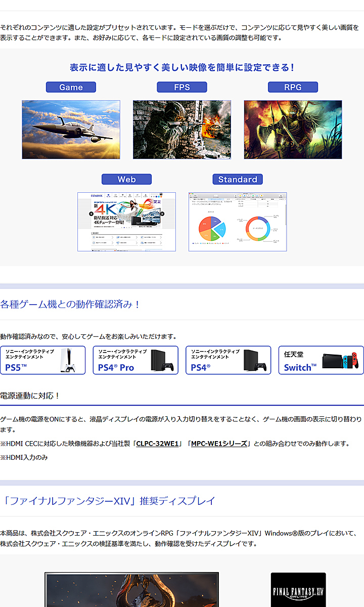The height and width of the screenshot is (607, 364).
Task: Open the soldier FPS image
Action: click(x=182, y=129)
